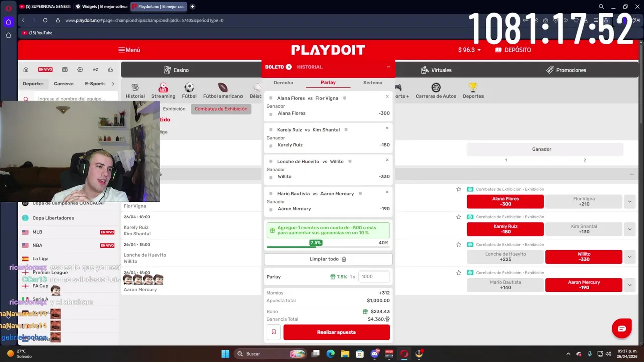Image resolution: width=644 pixels, height=362 pixels.
Task: Remove Mario Bautista vs Aaron Mercury from slip
Action: click(387, 192)
